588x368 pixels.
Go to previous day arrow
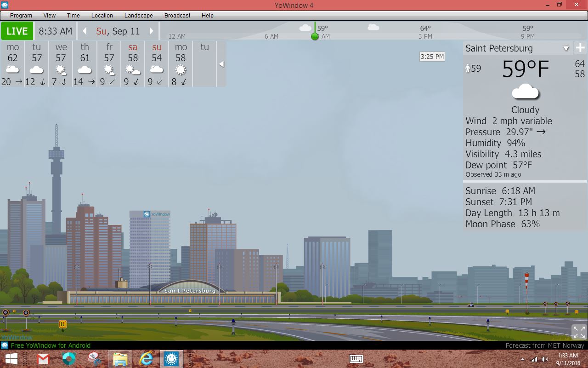[x=85, y=31]
